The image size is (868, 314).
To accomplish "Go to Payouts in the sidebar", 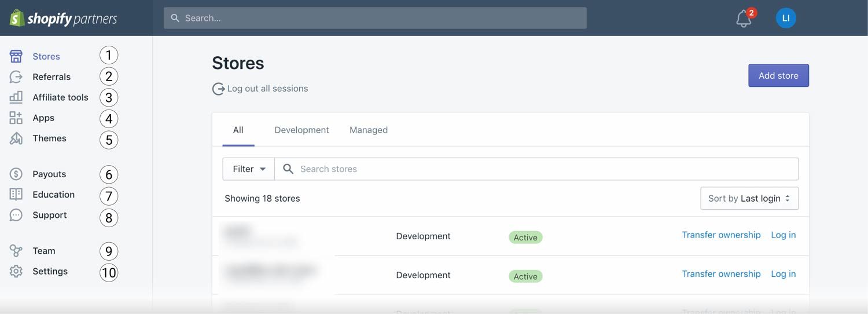I will [x=49, y=174].
